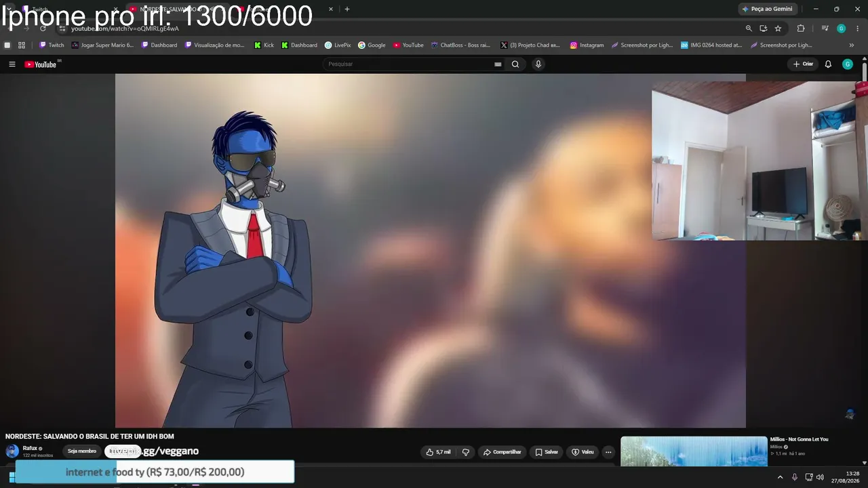Open the Chrome profile avatar
This screenshot has width=868, height=488.
842,28
